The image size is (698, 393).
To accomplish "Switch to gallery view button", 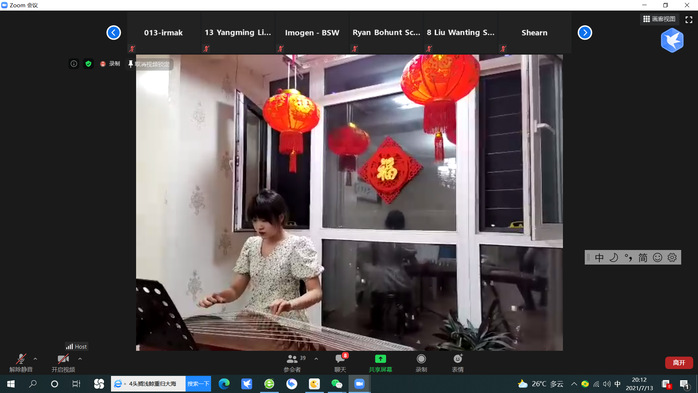I will pyautogui.click(x=659, y=19).
